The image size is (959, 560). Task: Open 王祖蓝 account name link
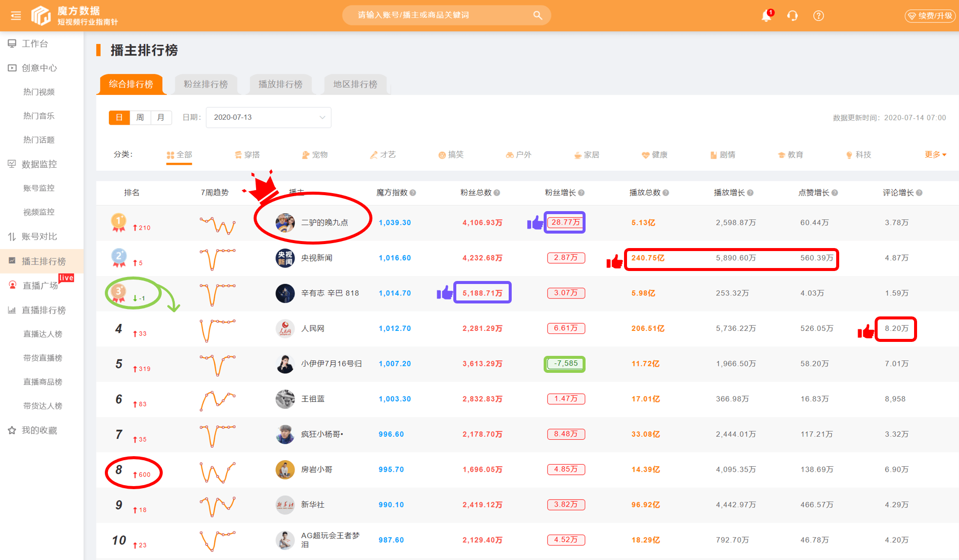click(313, 399)
